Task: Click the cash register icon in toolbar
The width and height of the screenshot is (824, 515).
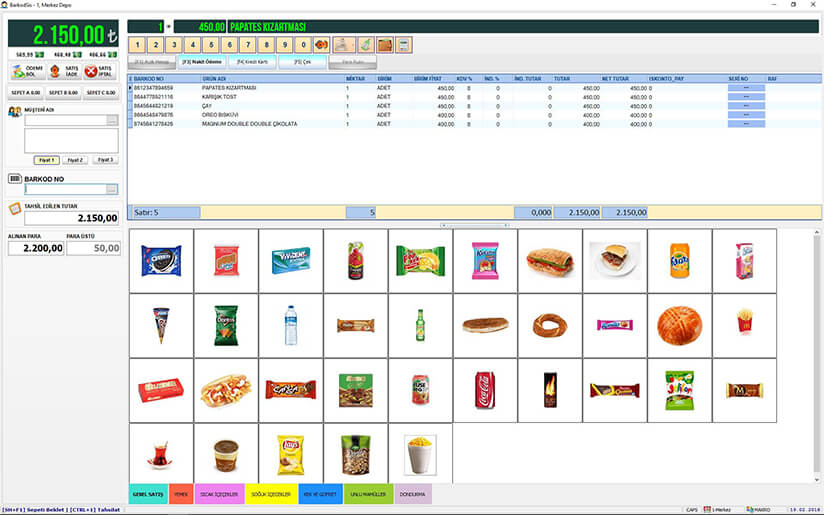Action: [344, 45]
